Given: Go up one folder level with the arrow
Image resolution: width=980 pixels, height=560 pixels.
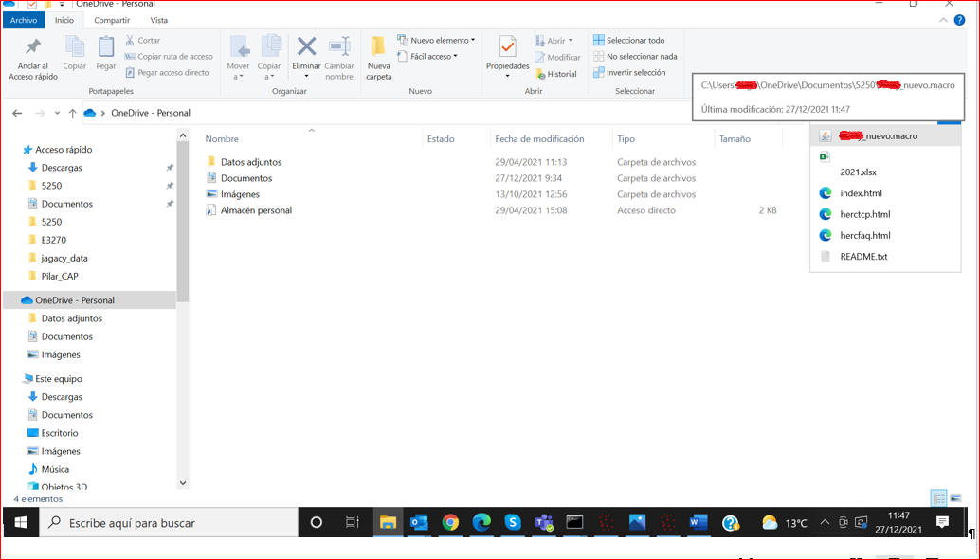Looking at the screenshot, I should coord(72,113).
